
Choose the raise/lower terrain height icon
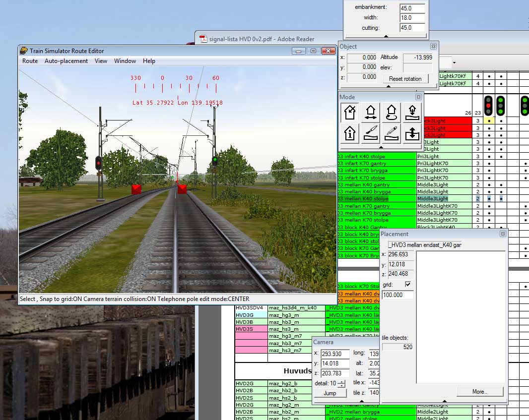point(411,133)
